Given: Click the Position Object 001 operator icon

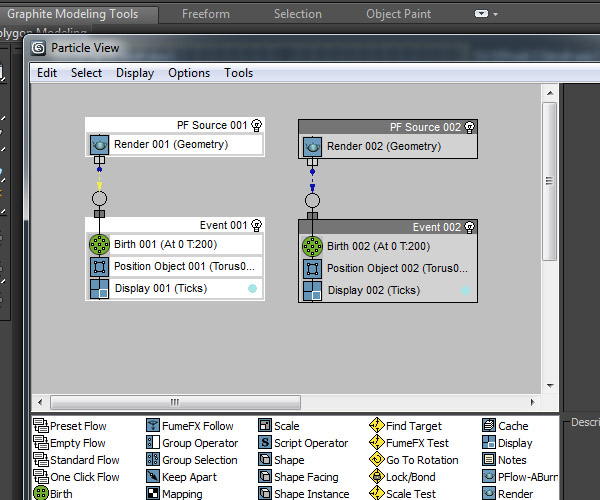Looking at the screenshot, I should (x=99, y=267).
